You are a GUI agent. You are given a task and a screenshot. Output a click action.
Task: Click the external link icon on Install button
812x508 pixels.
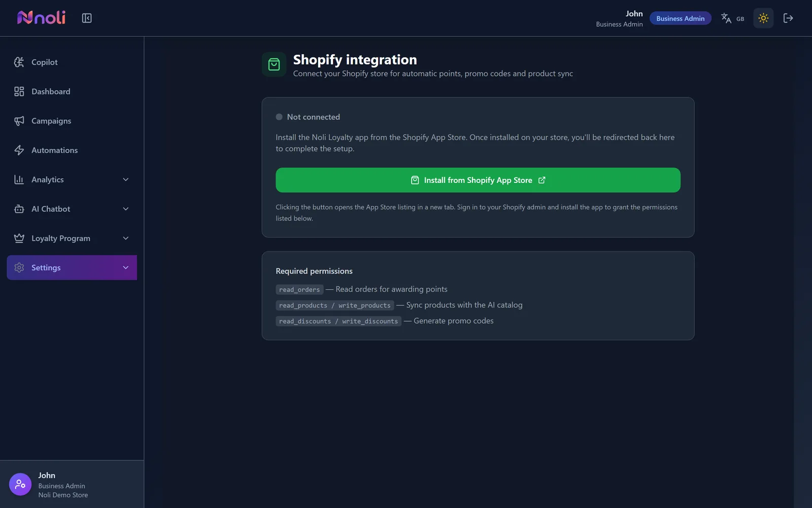(x=542, y=180)
